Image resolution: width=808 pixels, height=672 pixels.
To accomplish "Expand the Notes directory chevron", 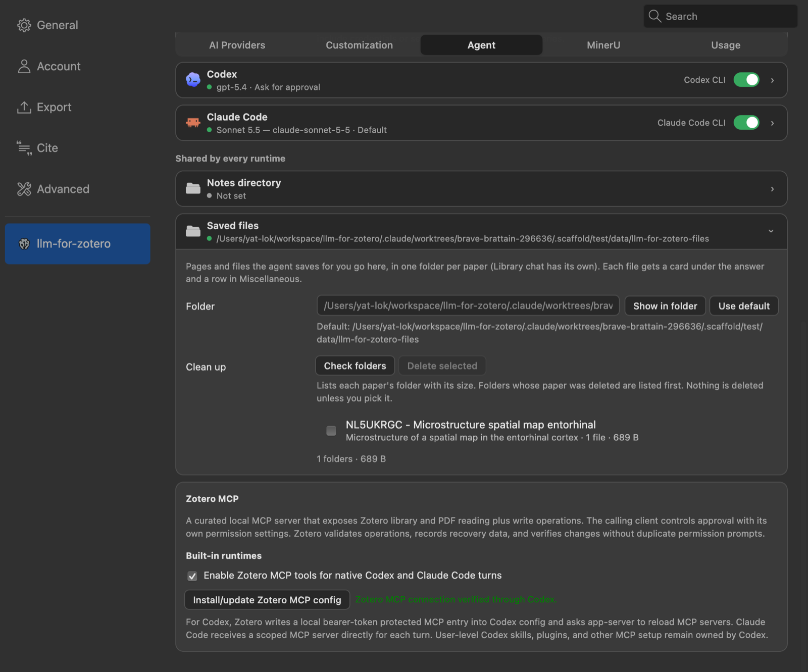I will point(772,189).
